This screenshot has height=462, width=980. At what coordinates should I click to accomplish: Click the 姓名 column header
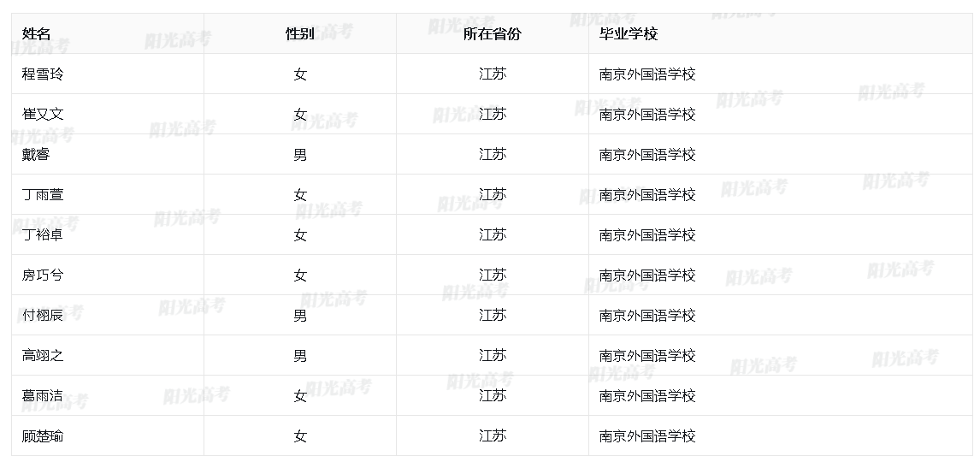point(37,34)
